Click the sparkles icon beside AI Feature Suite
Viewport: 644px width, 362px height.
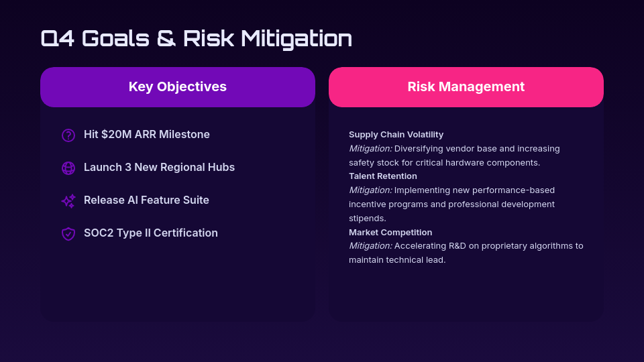[68, 200]
